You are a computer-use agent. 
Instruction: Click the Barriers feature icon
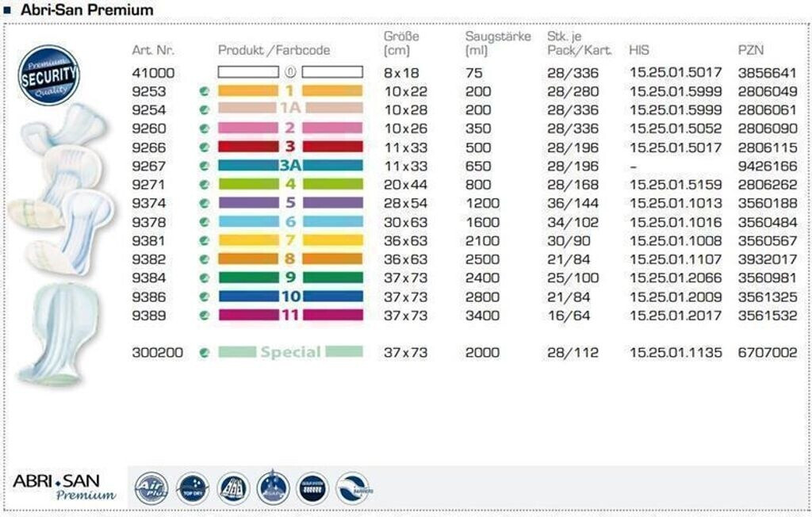(x=352, y=488)
